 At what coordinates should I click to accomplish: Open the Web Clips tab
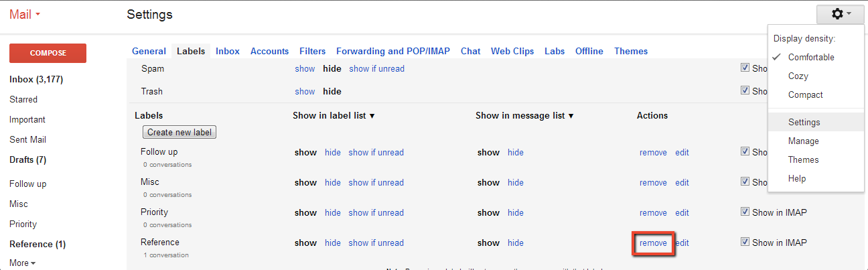pos(512,51)
